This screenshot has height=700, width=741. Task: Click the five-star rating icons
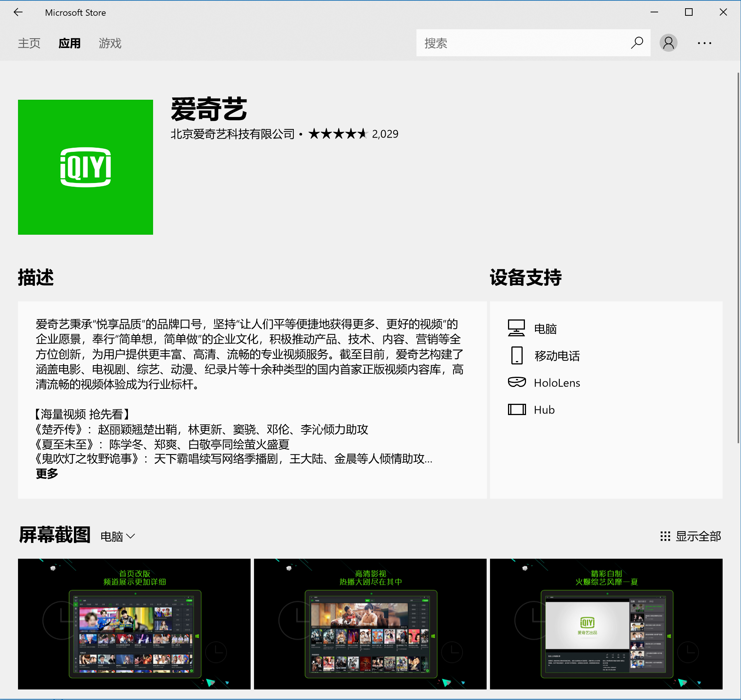(x=338, y=133)
